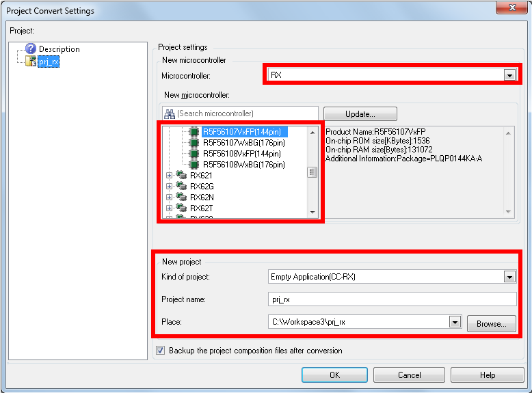Open the Place path dropdown
The height and width of the screenshot is (393, 532).
(x=455, y=323)
